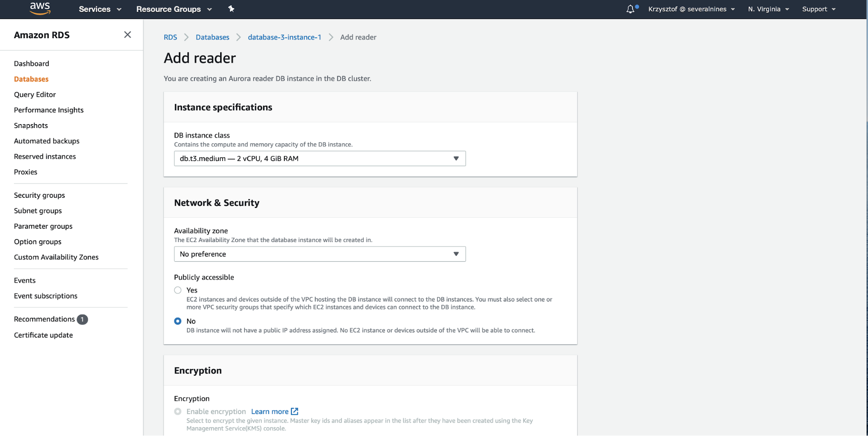Open Event subscriptions
868x436 pixels.
[x=46, y=296]
